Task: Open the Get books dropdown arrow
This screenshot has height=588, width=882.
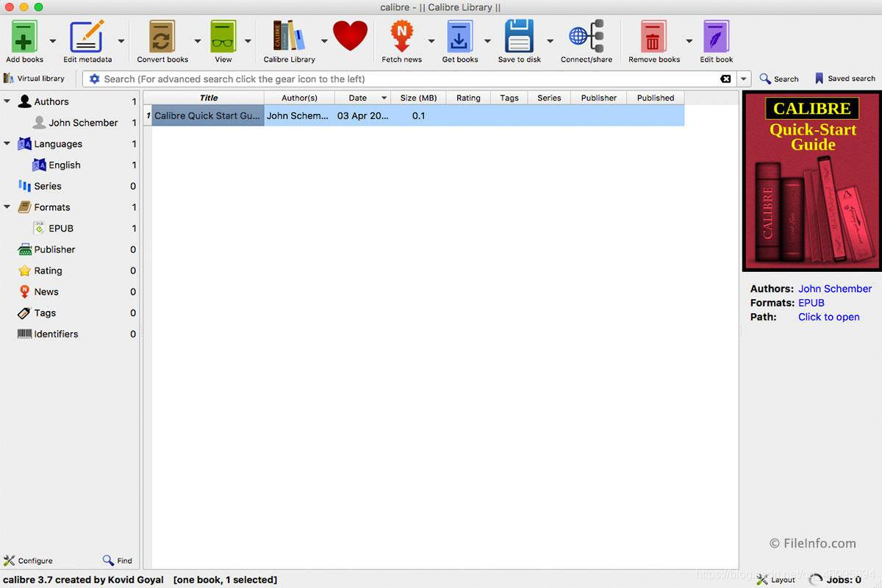Action: click(487, 41)
